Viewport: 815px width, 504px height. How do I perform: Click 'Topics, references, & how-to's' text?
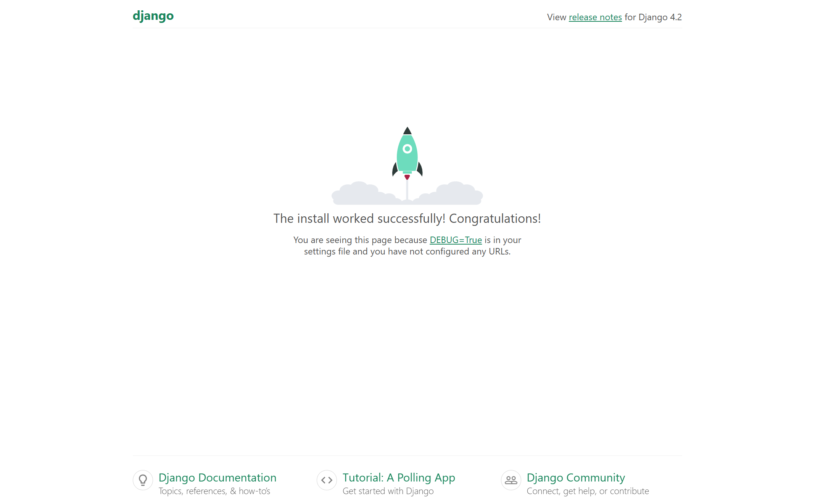coord(214,491)
